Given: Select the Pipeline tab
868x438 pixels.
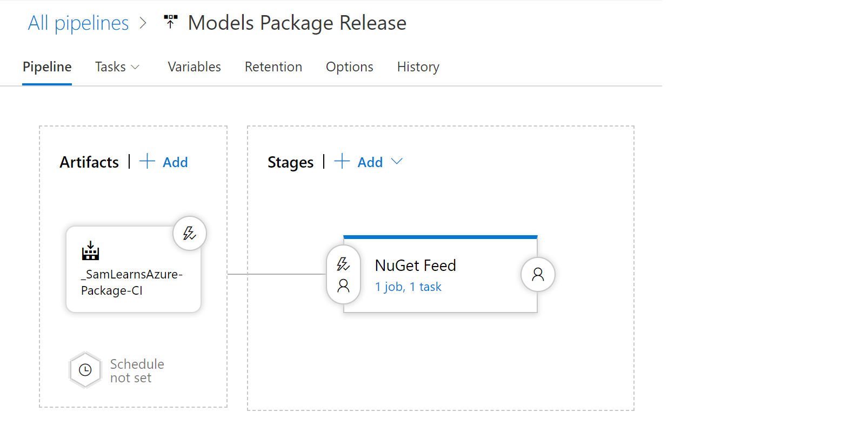Looking at the screenshot, I should click(47, 67).
